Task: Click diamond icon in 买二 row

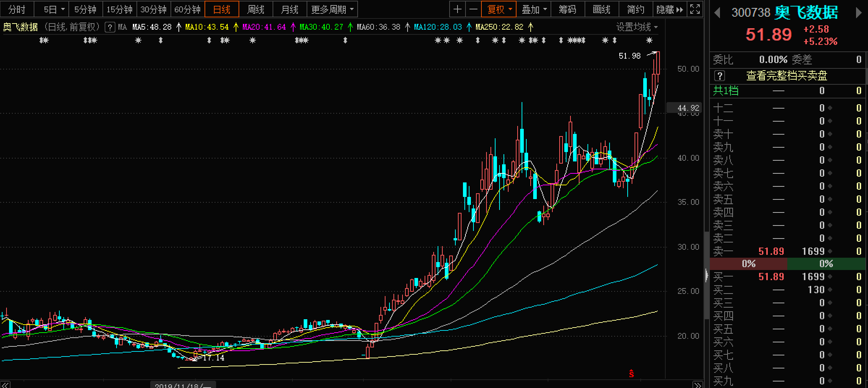Action: click(x=830, y=290)
